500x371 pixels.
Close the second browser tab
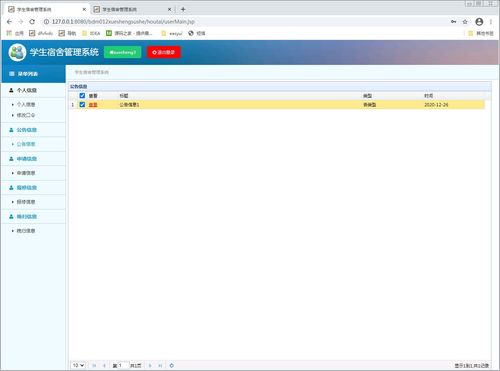tap(169, 9)
